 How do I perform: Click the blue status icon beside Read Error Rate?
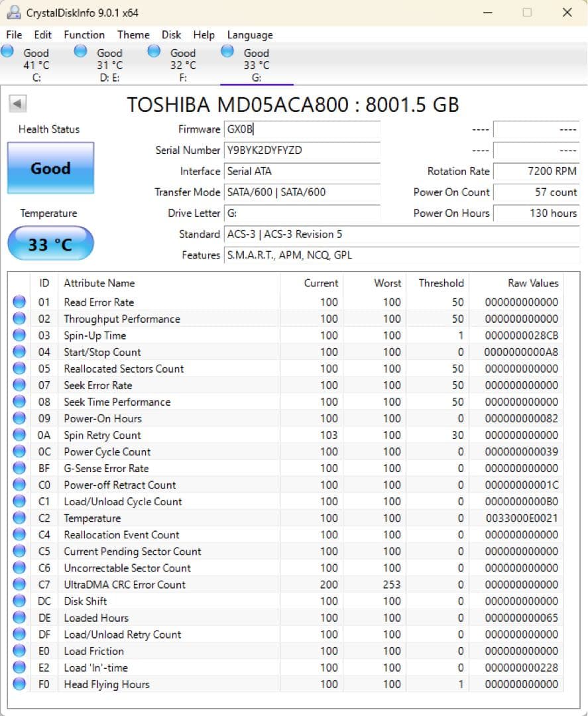[x=21, y=302]
